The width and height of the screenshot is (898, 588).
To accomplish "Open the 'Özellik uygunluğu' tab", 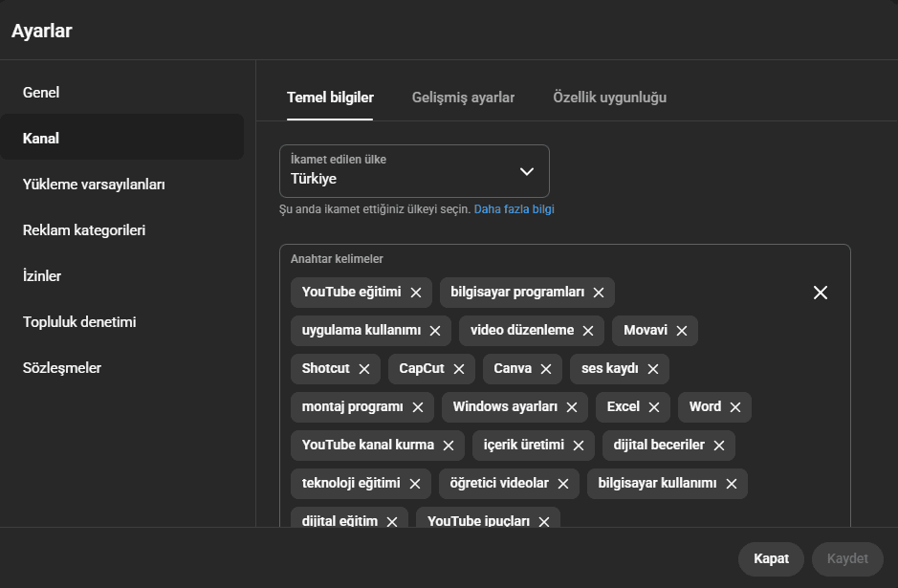I will (x=609, y=98).
